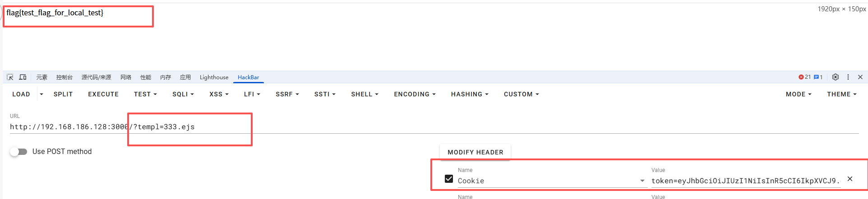The height and width of the screenshot is (199, 868).
Task: Expand the header Name combo box arrow
Action: click(642, 181)
